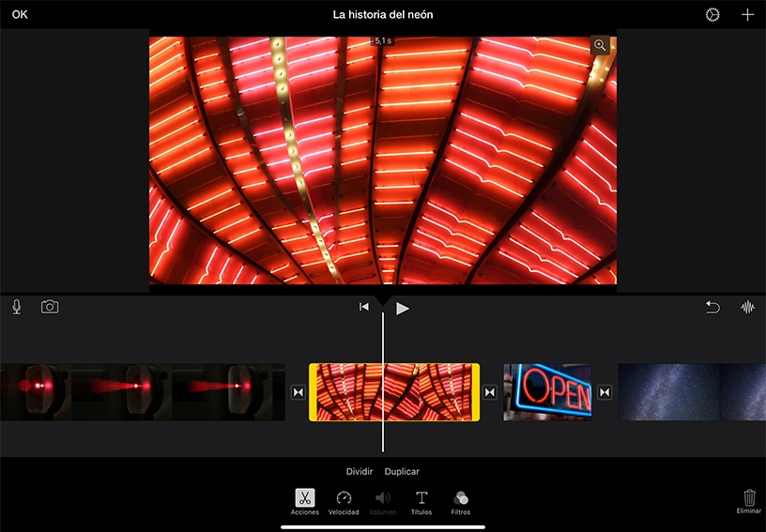Open transition between OPEN sign and starry sky clips
The image size is (766, 532).
605,392
